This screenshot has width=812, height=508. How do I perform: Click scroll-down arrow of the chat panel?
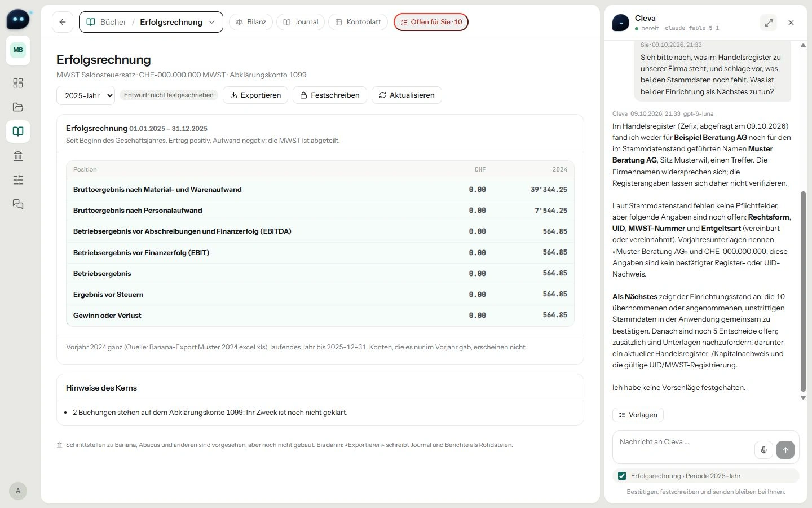pos(803,398)
